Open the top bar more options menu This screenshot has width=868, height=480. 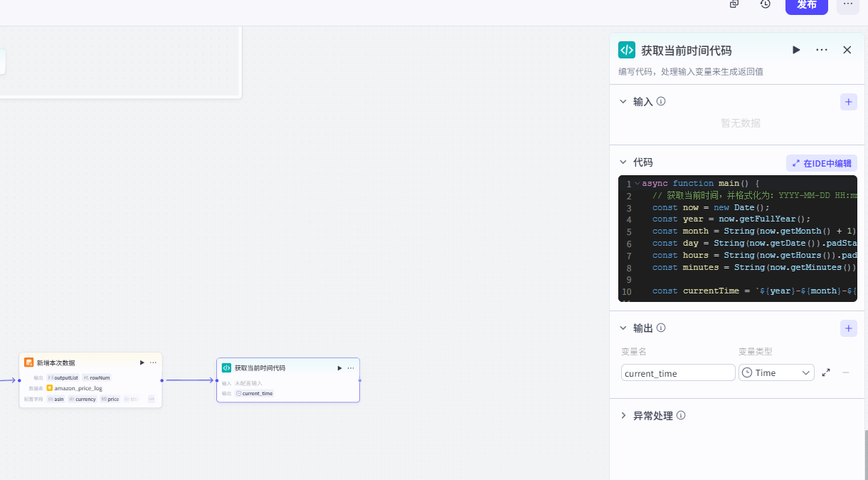(x=847, y=4)
